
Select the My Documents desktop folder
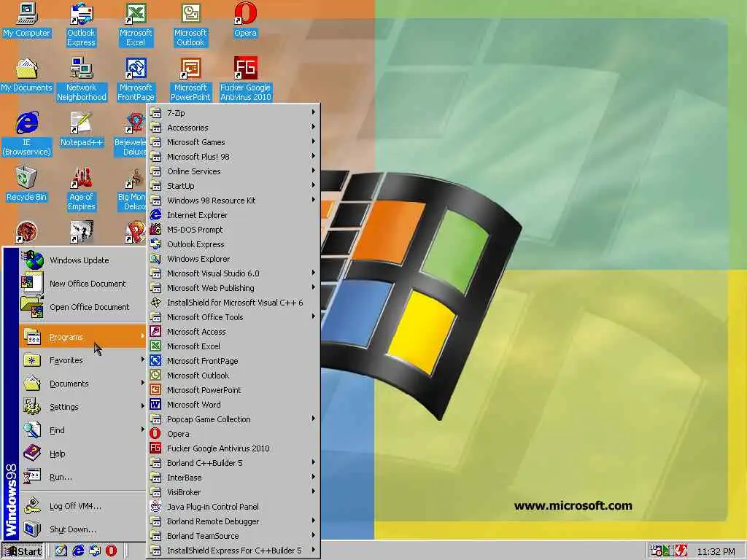click(x=27, y=75)
